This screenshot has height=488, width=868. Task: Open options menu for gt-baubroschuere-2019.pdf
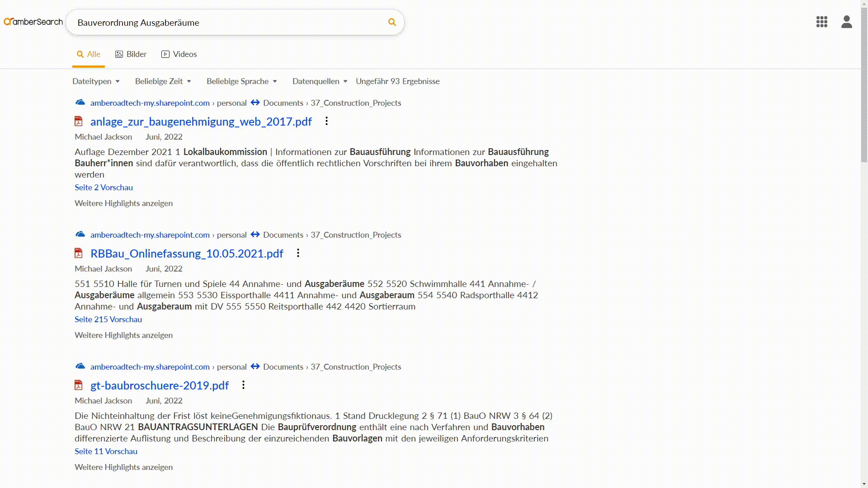[x=243, y=385]
